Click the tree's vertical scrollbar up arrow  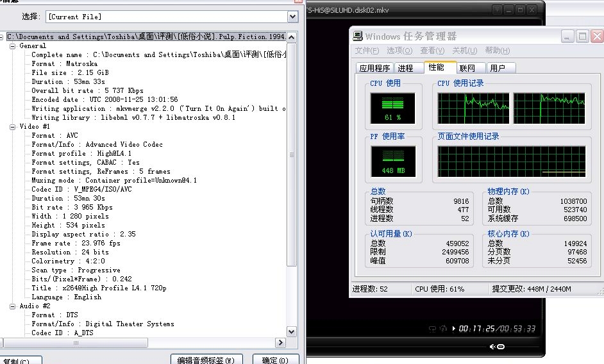point(292,37)
